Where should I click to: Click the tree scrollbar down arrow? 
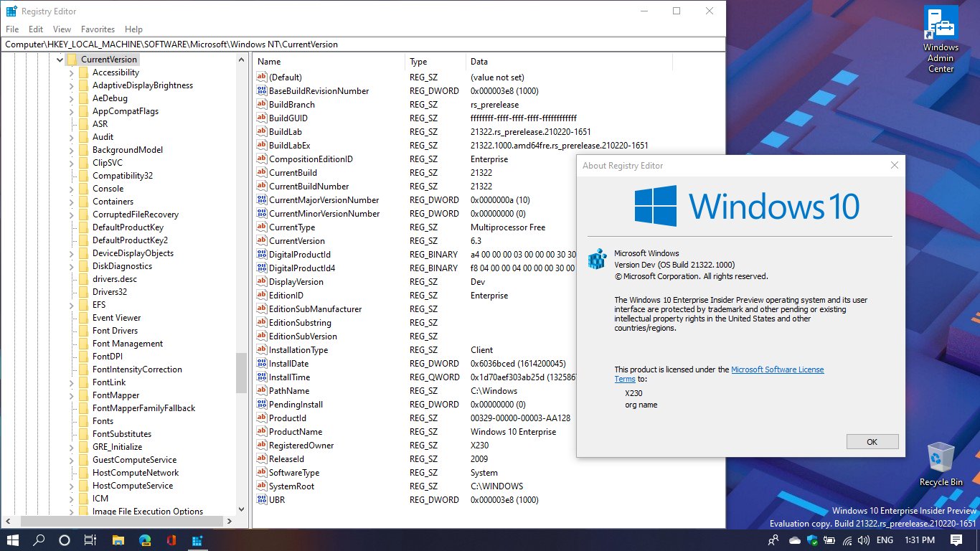[242, 509]
